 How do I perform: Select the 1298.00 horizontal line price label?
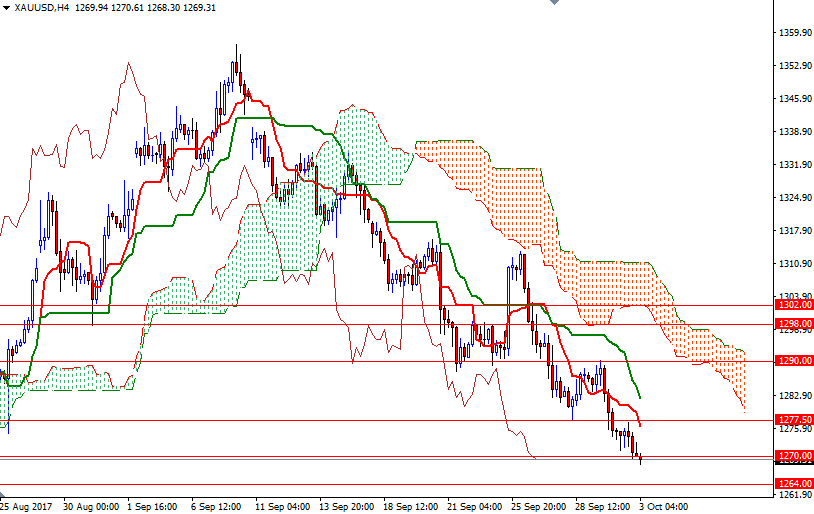pos(793,324)
